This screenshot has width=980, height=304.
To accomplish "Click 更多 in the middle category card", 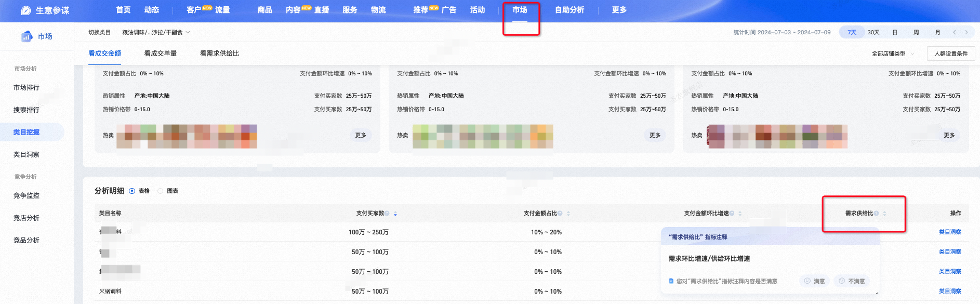I will click(655, 135).
